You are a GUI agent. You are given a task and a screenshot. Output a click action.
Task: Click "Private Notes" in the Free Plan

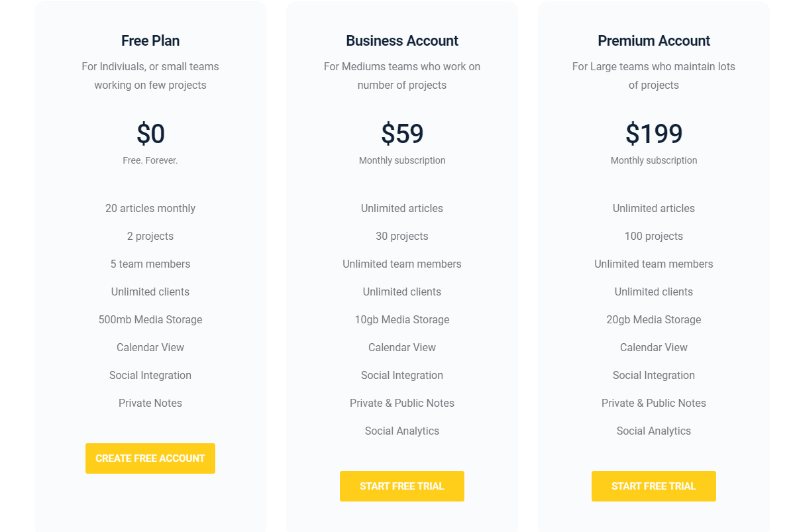[x=150, y=403]
